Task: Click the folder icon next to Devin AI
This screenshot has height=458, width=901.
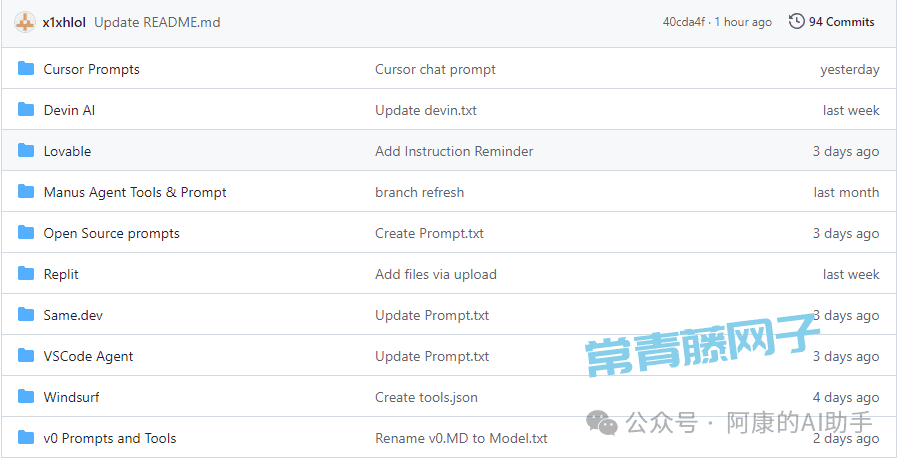Action: pos(26,110)
